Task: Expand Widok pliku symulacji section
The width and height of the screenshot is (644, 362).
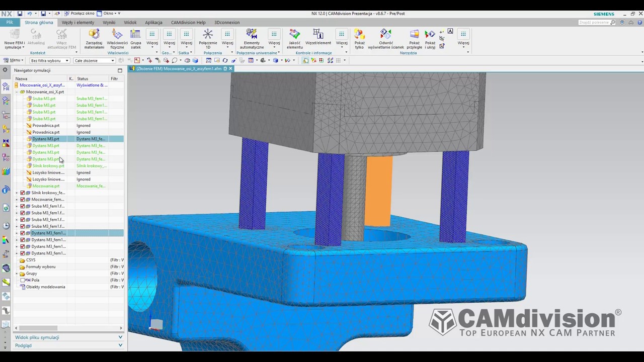Action: pyautogui.click(x=68, y=337)
